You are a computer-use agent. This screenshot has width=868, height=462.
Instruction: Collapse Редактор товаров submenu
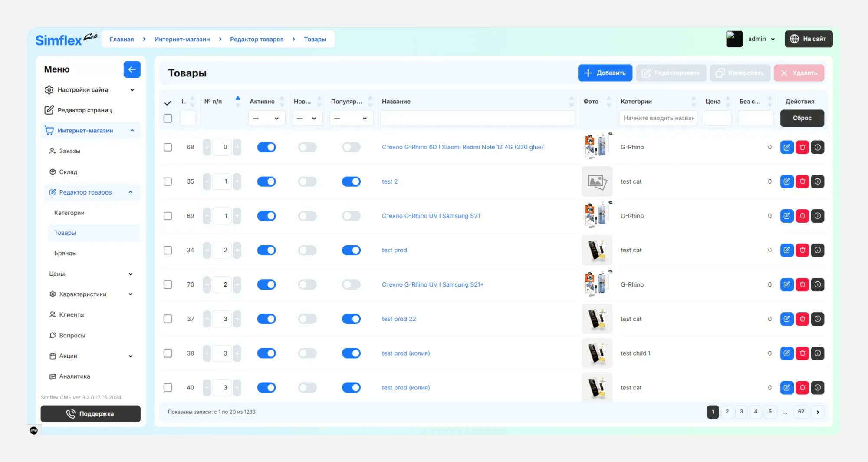(92, 192)
